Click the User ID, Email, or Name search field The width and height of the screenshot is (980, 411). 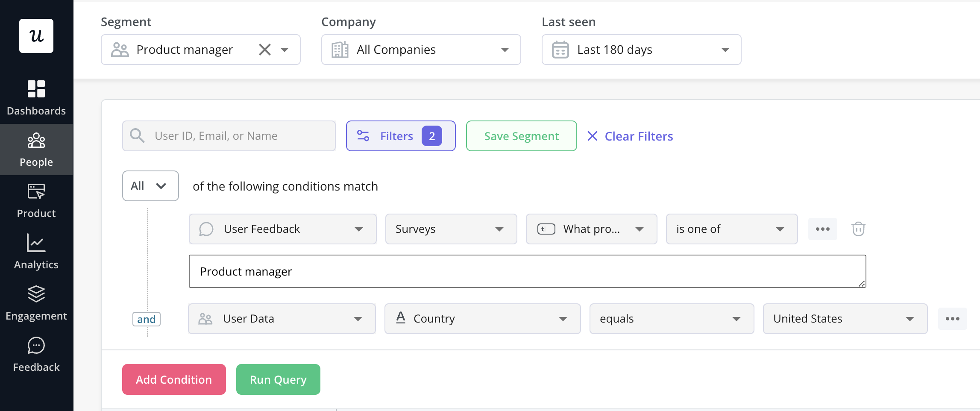coord(229,135)
